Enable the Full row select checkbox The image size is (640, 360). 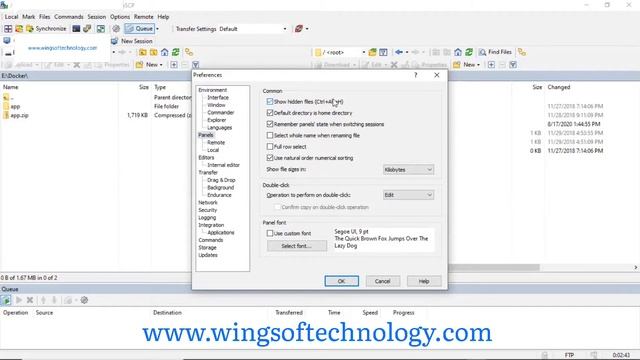[x=270, y=146]
